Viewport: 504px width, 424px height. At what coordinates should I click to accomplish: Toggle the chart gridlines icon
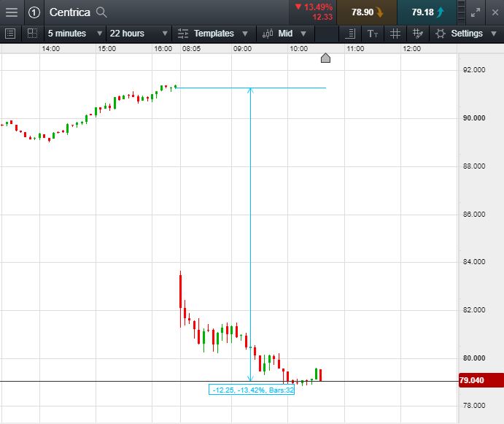395,34
